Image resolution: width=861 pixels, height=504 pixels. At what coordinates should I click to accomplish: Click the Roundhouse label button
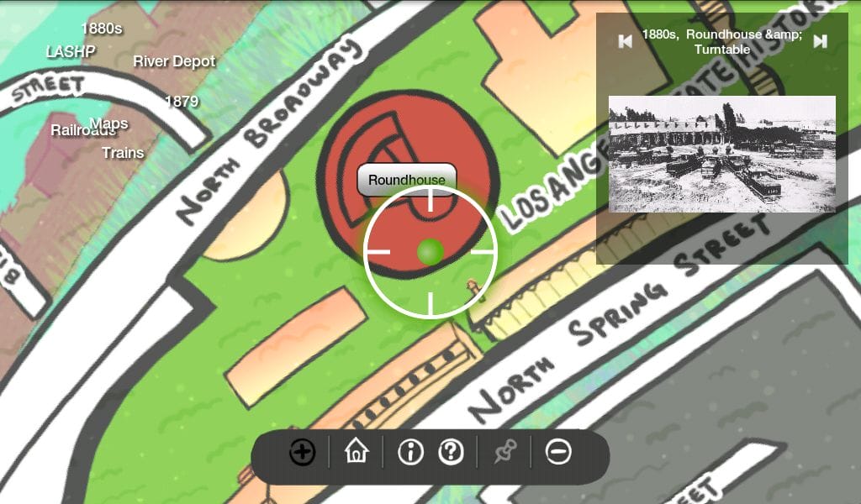click(x=406, y=180)
